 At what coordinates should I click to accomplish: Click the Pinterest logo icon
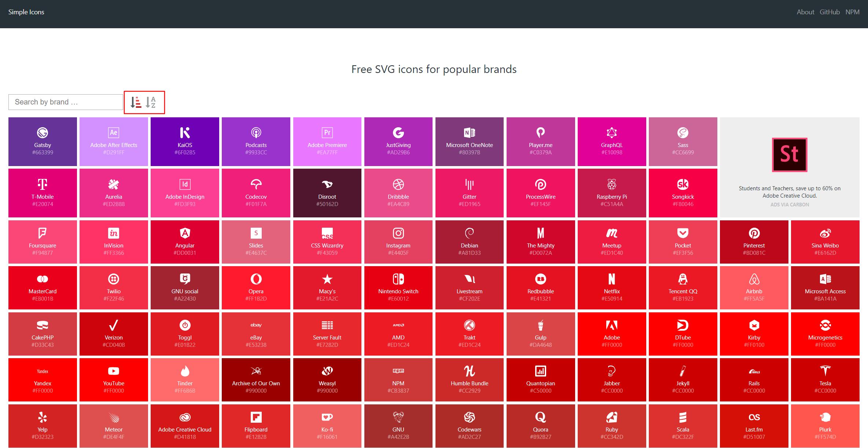click(754, 233)
